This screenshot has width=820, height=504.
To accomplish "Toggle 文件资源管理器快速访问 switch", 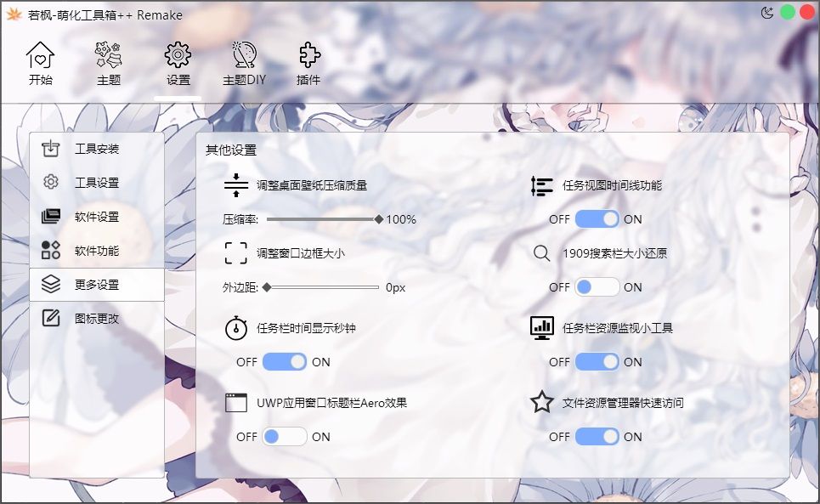I will pos(597,437).
